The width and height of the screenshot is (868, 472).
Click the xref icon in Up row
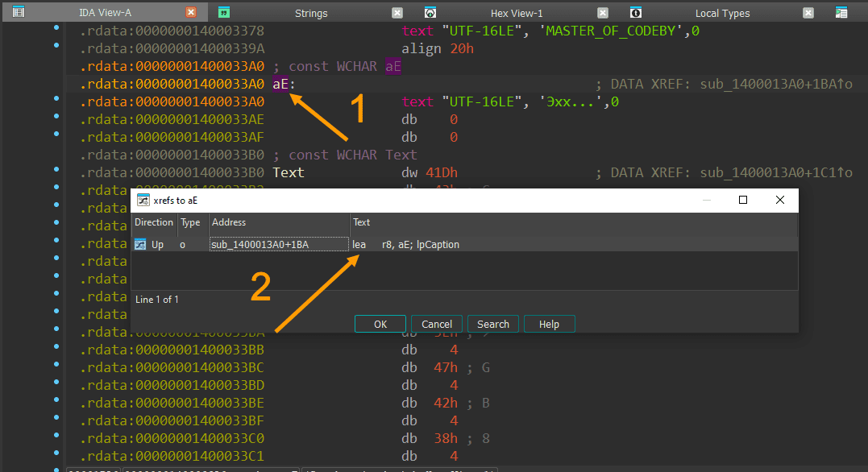click(x=141, y=244)
